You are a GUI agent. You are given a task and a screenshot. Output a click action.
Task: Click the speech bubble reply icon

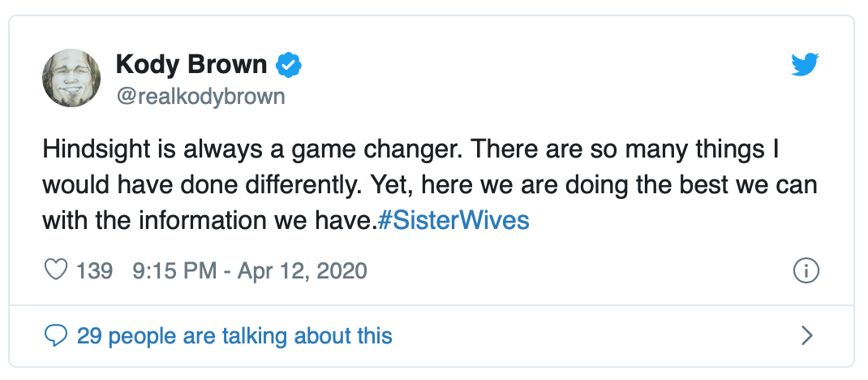click(x=55, y=335)
